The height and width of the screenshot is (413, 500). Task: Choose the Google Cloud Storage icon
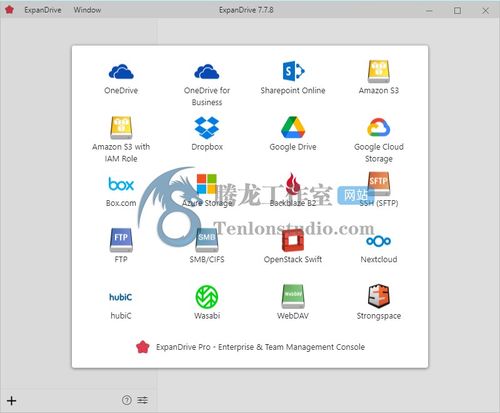point(379,127)
